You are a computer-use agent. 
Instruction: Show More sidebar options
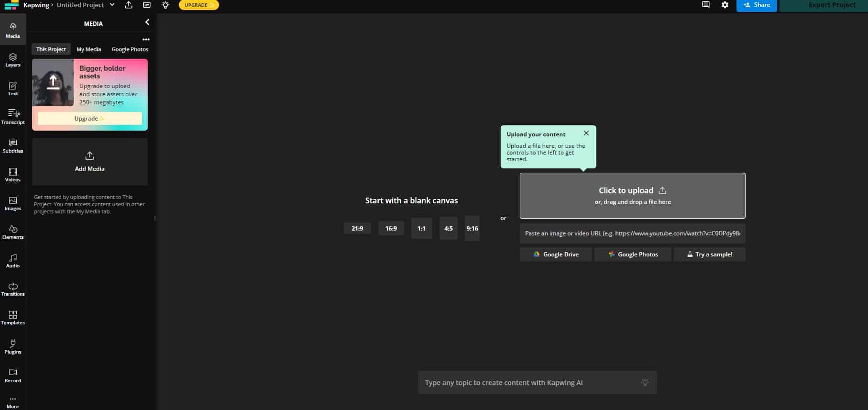coord(13,402)
